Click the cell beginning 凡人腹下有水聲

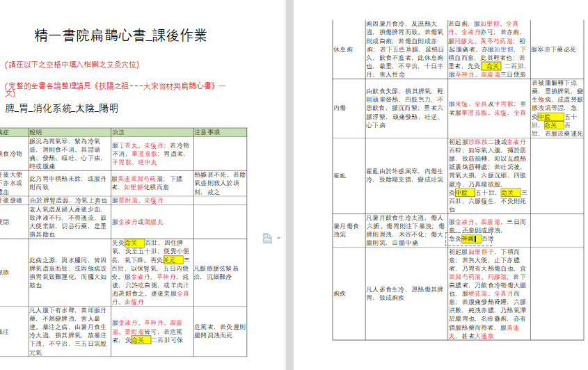pyautogui.click(x=68, y=331)
